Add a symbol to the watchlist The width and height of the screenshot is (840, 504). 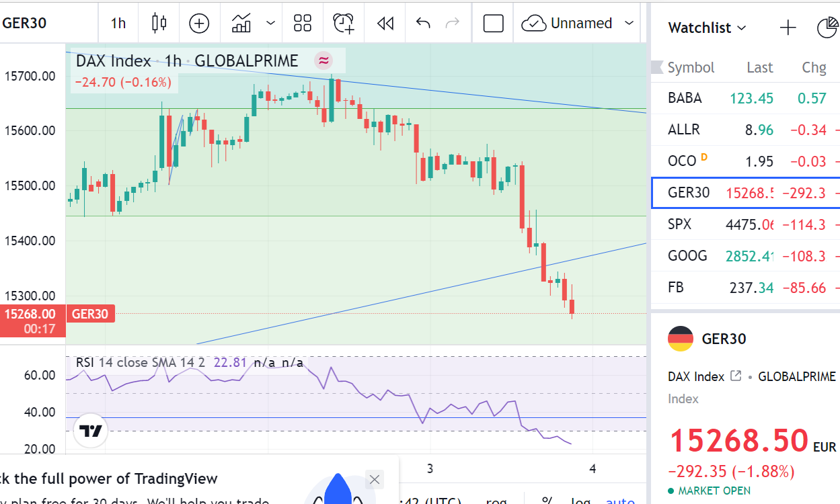[x=788, y=28]
